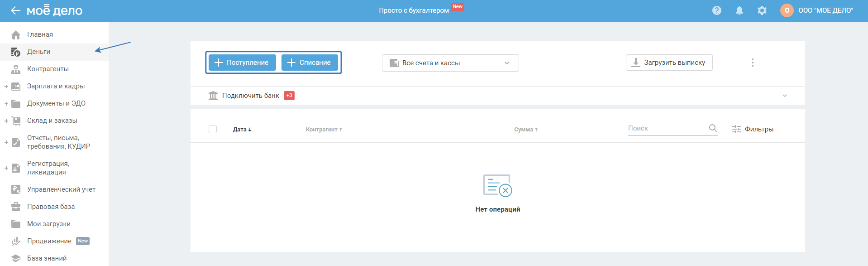This screenshot has width=868, height=266.
Task: Click the download icon on Загрузить выписку
Action: tap(636, 63)
